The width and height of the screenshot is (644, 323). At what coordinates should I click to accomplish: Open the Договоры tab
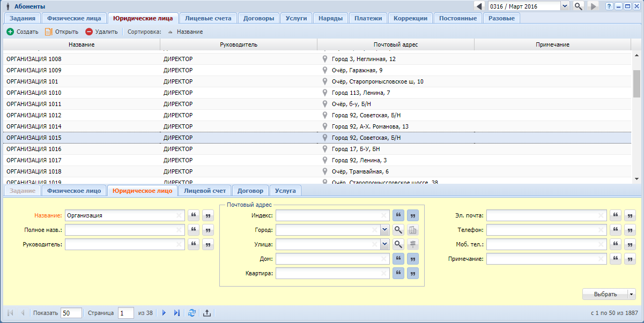(258, 18)
